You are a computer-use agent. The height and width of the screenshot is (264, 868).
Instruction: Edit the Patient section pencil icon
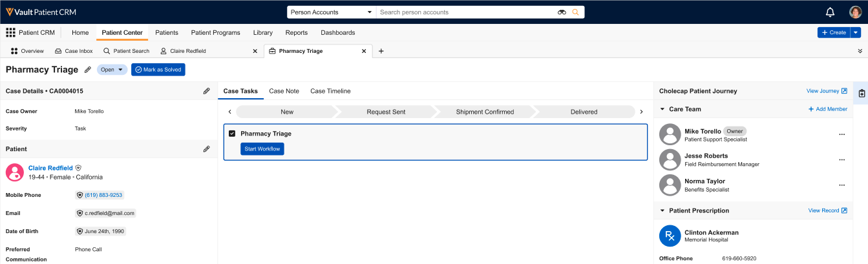click(206, 149)
